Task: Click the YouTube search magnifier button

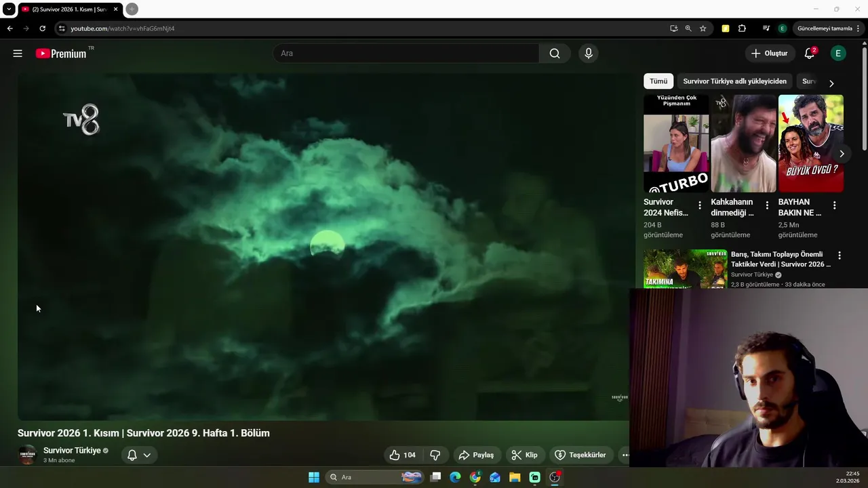Action: point(555,54)
